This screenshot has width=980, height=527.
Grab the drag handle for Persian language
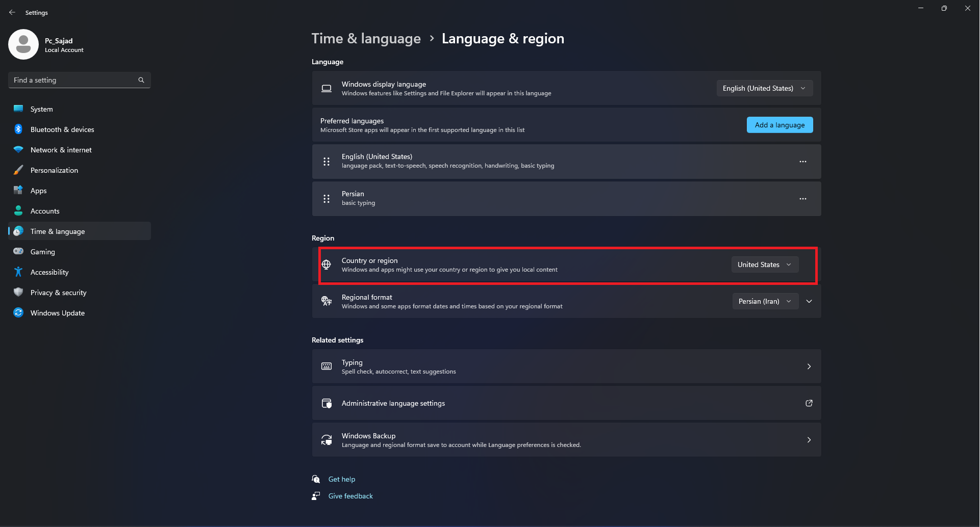pyautogui.click(x=326, y=199)
